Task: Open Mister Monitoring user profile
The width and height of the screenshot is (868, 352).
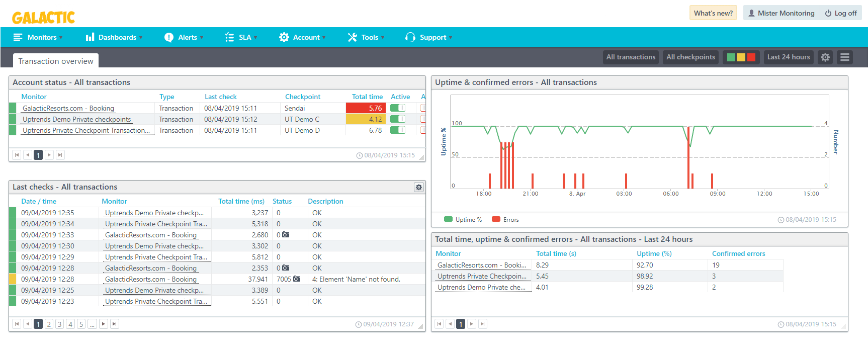Action: [x=781, y=13]
